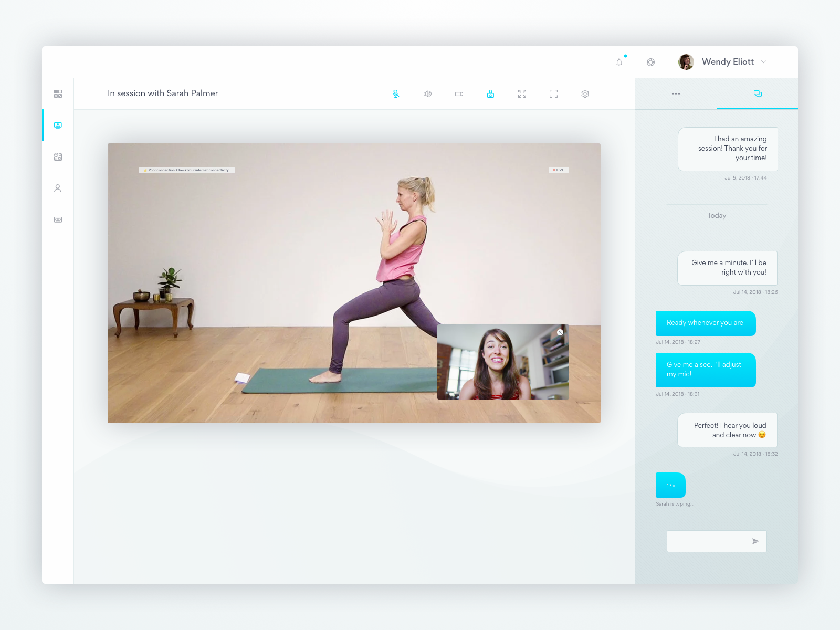Viewport: 840px width, 630px height.
Task: Click the 'Jul 14, 2018 · 18:26' timestamp
Action: (x=755, y=292)
